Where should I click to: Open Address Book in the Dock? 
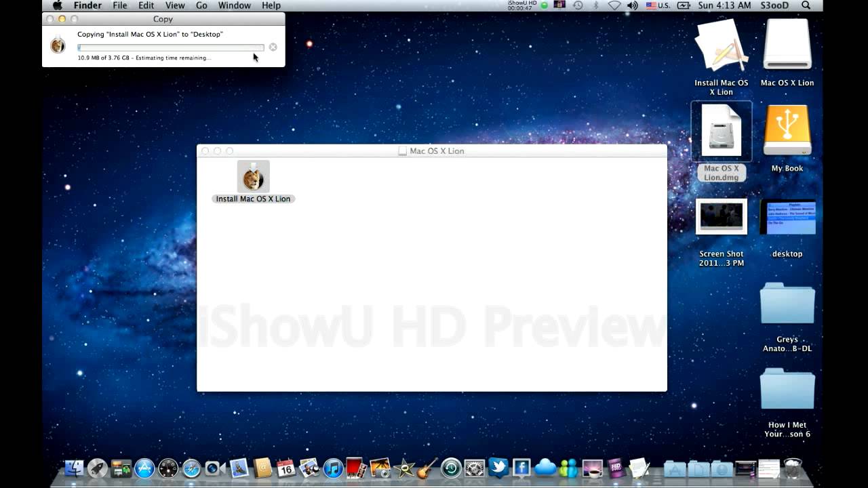click(262, 468)
